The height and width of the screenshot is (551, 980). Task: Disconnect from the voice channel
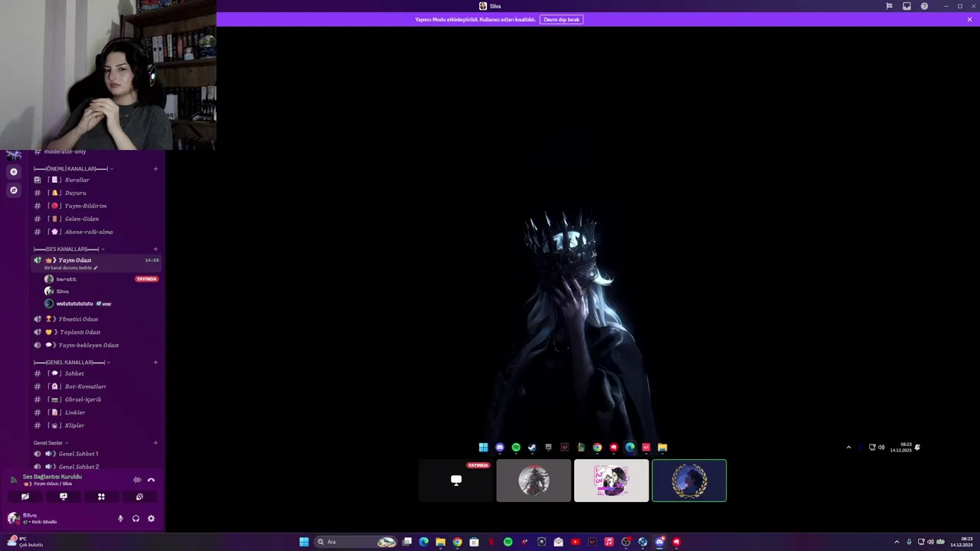[x=151, y=480]
